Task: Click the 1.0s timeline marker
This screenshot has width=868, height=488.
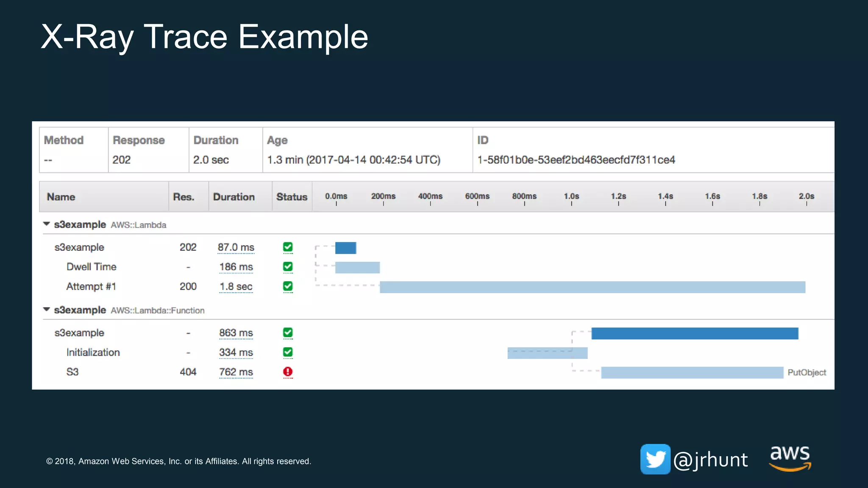Action: [571, 197]
